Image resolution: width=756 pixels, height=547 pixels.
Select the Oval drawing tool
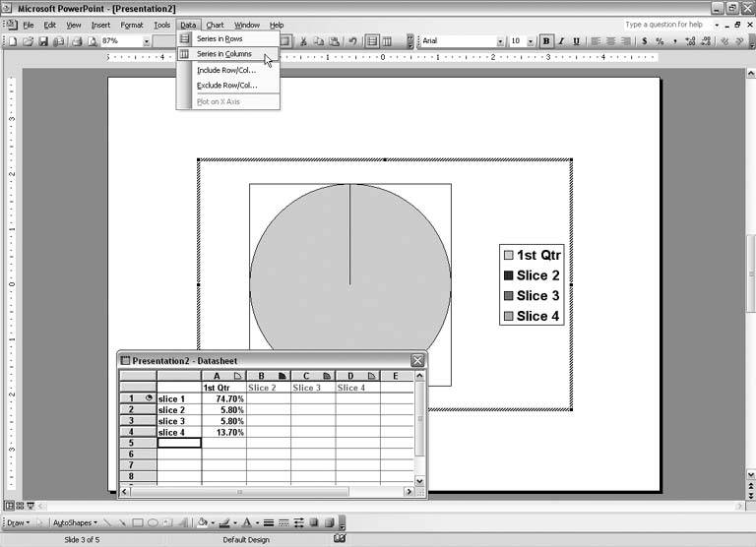(x=153, y=522)
